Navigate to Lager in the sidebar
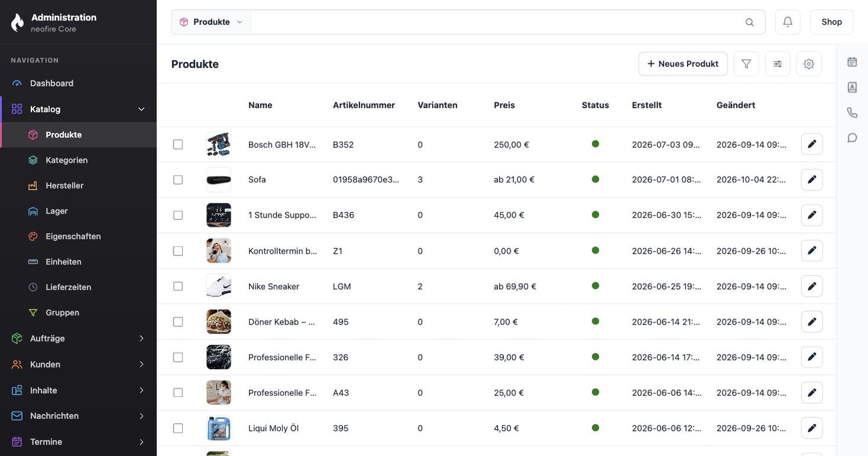The width and height of the screenshot is (868, 456). pyautogui.click(x=78, y=211)
